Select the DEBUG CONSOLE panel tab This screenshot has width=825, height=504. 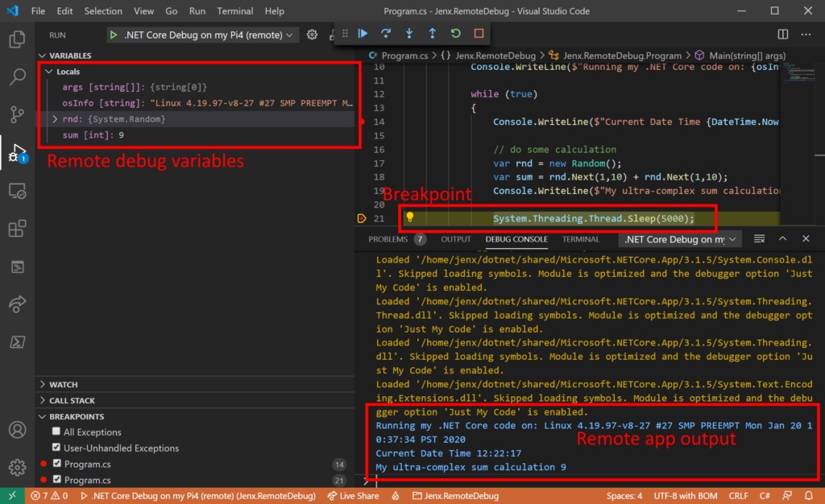tap(516, 239)
